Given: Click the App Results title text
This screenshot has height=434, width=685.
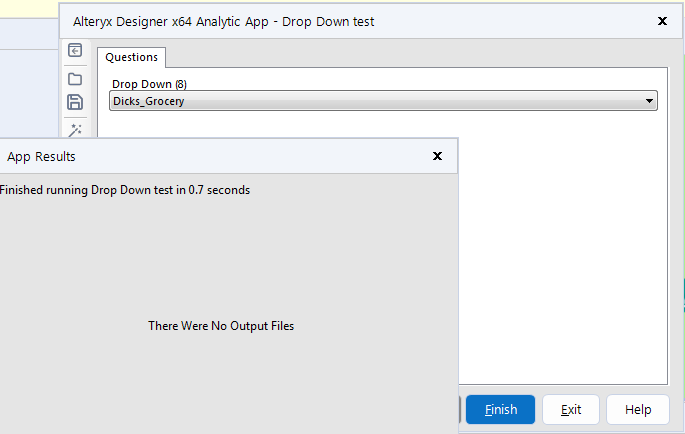Looking at the screenshot, I should [41, 156].
